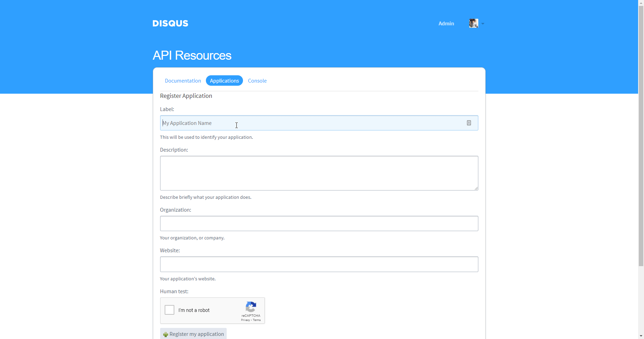The width and height of the screenshot is (644, 339).
Task: Switch to the Console tab
Action: 257,80
